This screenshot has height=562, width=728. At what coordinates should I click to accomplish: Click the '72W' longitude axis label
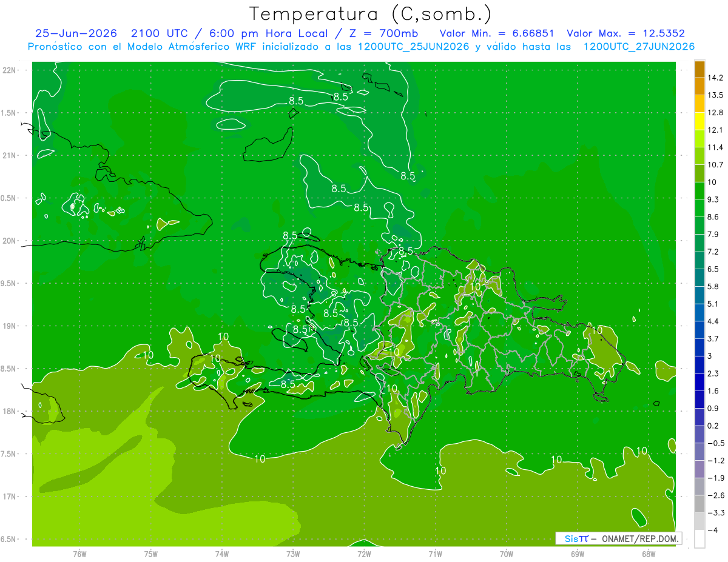coord(364,554)
